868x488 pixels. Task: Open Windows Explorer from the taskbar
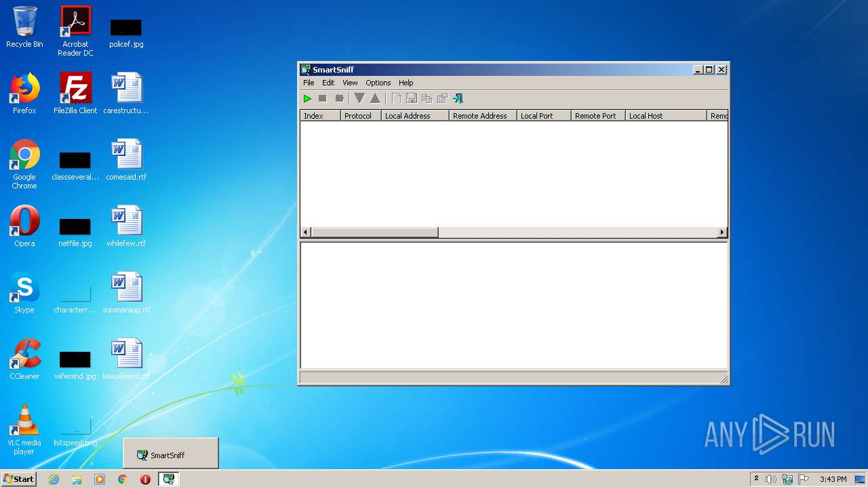click(77, 479)
